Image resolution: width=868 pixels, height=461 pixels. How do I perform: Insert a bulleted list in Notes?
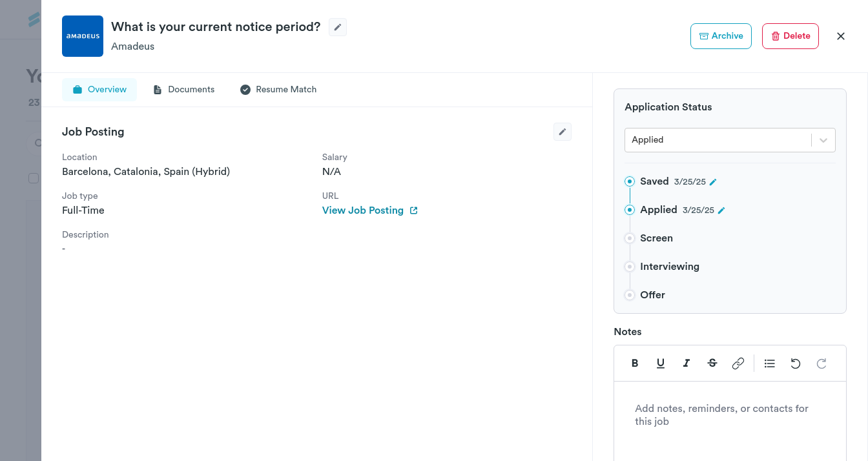[769, 364]
